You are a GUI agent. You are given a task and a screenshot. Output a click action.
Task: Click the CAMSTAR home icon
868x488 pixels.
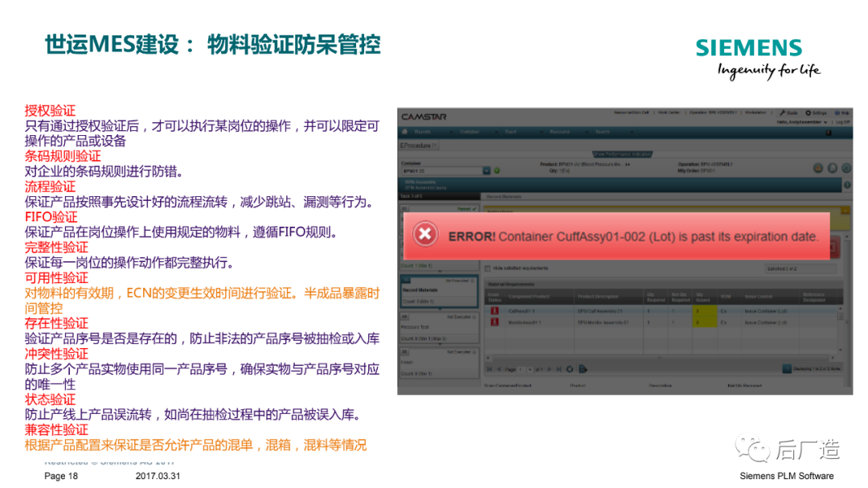[403, 131]
